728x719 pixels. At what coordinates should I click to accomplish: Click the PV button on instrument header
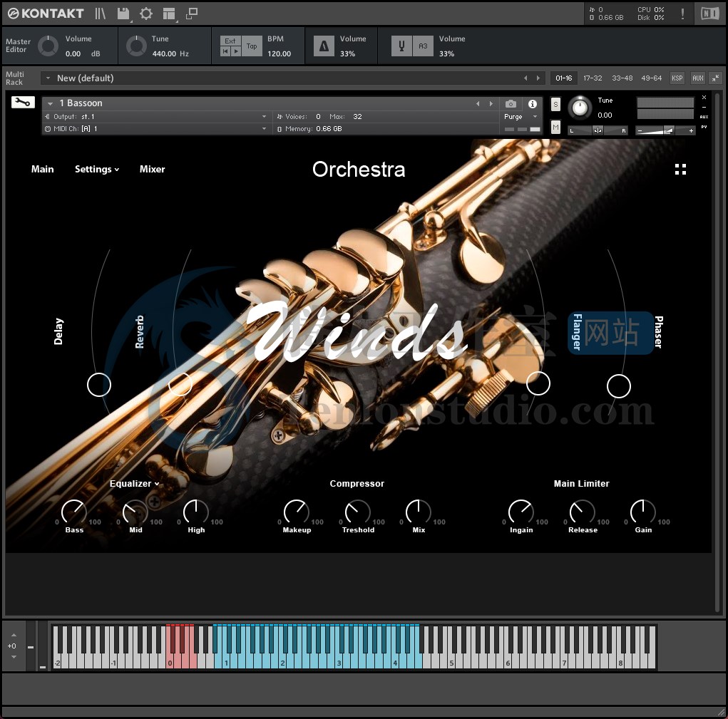(x=704, y=127)
